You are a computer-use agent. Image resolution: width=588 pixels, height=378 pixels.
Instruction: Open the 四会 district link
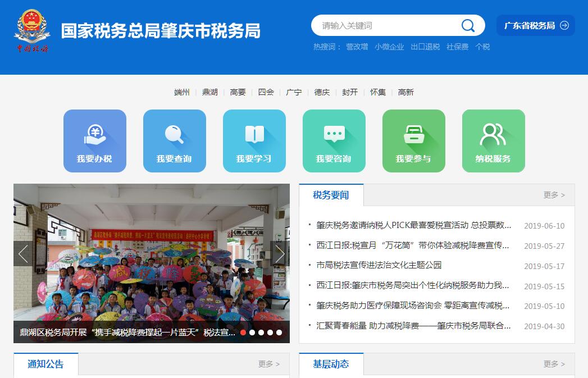(266, 92)
